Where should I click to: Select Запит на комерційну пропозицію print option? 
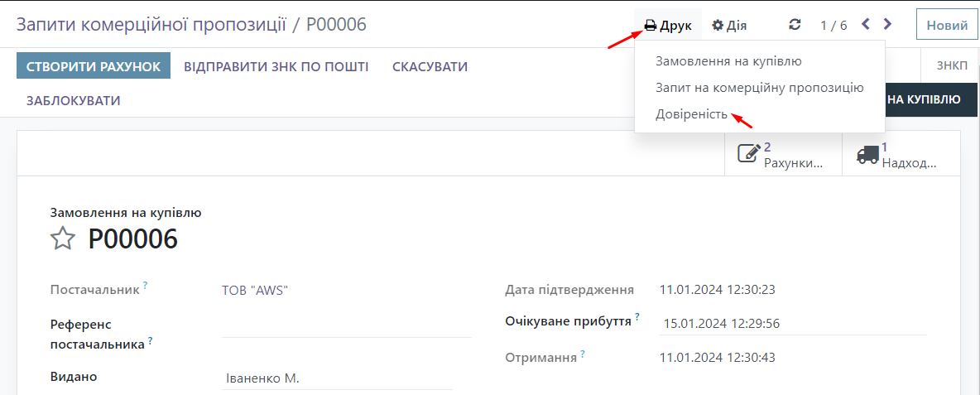[x=759, y=88]
